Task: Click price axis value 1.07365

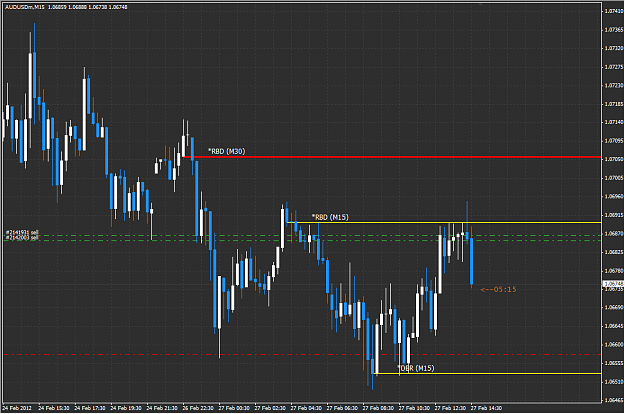Action: [614, 30]
